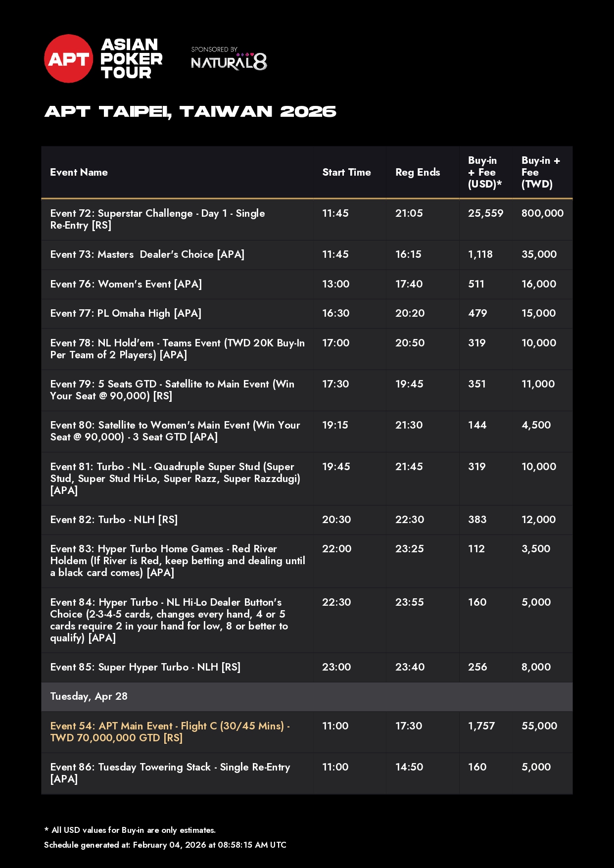Click the USD estimates footnote text
Viewport: 614px width, 868px height.
[x=130, y=830]
